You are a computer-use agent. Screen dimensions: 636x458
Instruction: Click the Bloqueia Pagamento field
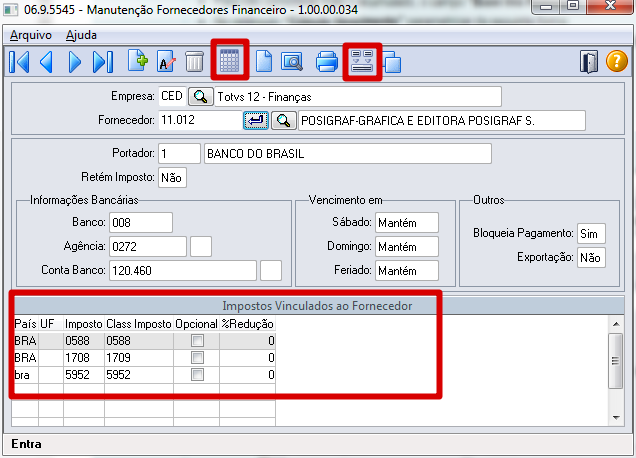(591, 234)
